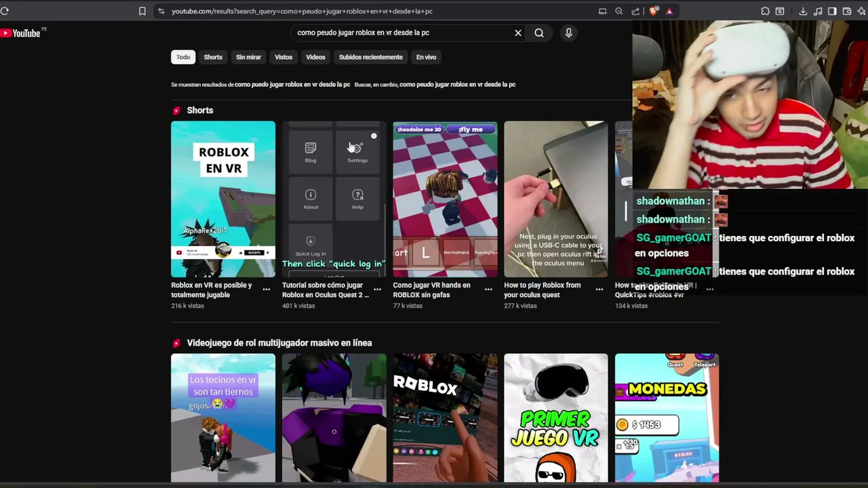
Task: Select the Subidos recientemente filter chip
Action: pos(370,57)
